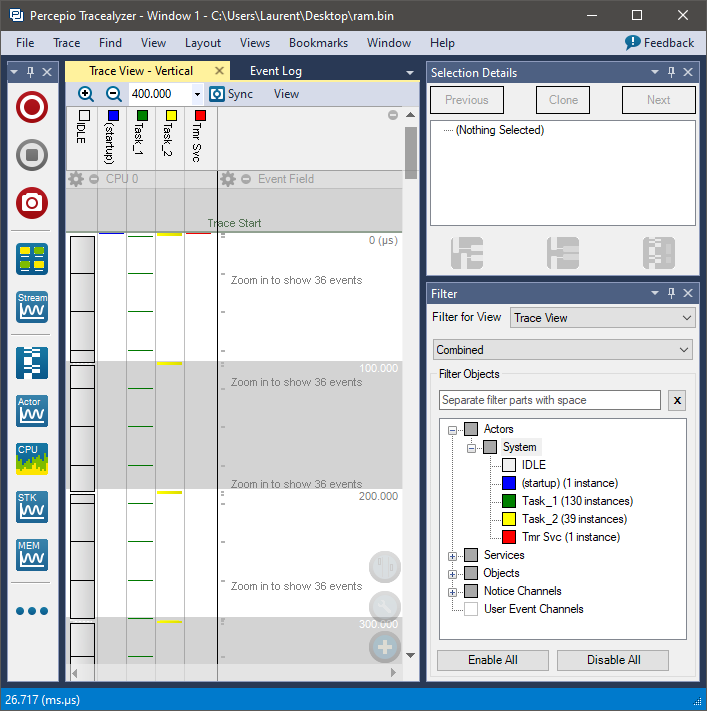Expand the Notice Channels tree node

[x=452, y=592]
